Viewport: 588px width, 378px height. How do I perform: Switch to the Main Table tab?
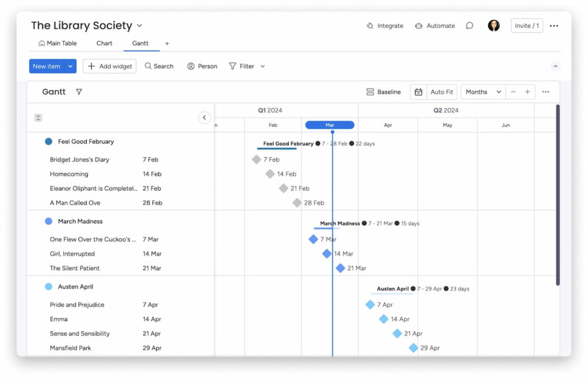coord(57,43)
